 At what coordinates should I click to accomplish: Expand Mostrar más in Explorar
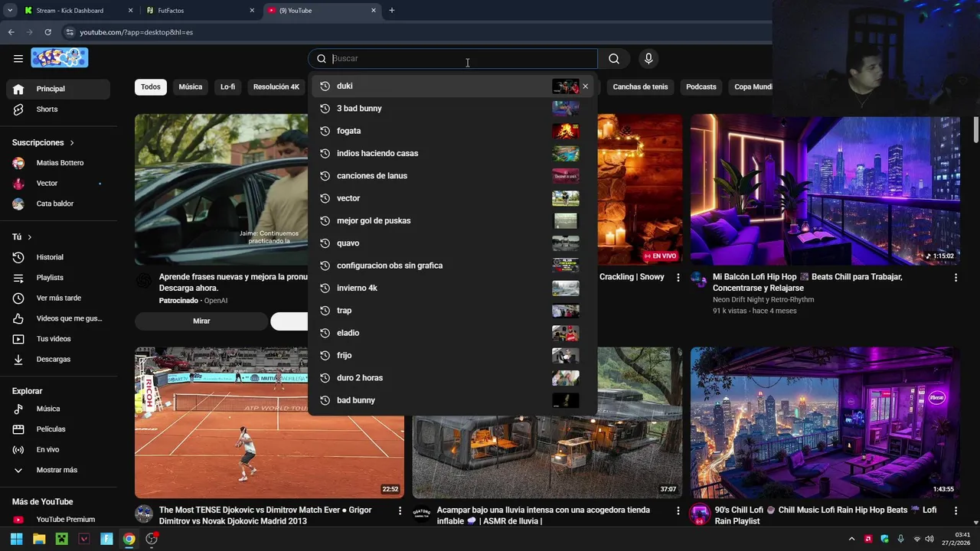point(58,470)
